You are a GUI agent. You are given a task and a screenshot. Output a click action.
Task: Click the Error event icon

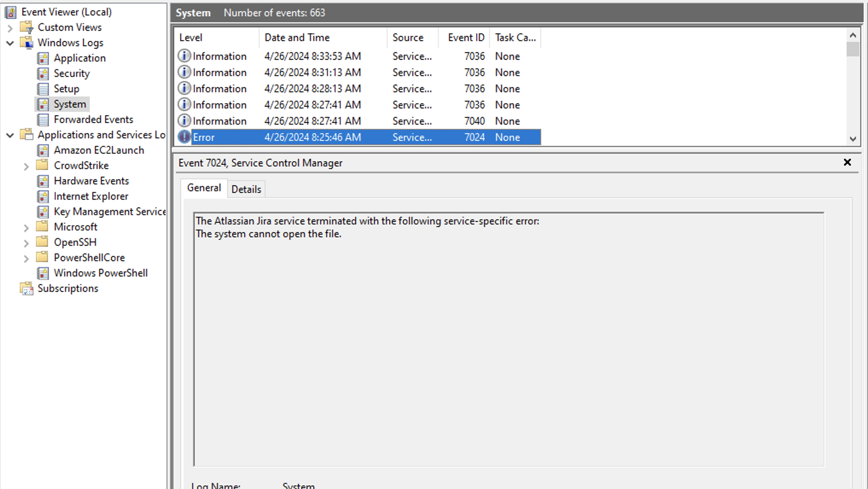184,137
